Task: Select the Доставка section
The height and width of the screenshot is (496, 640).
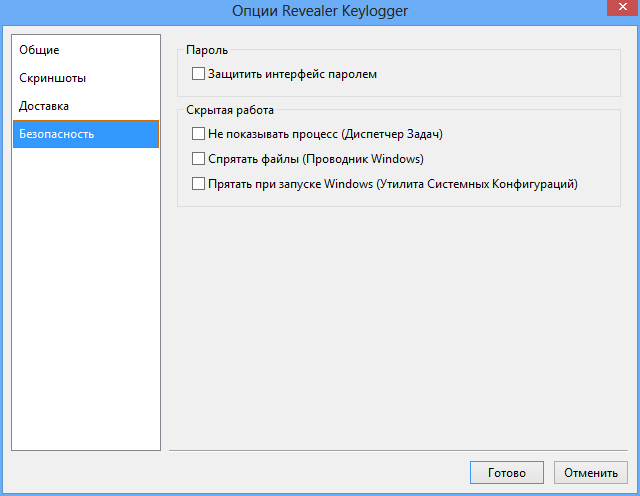Action: (86, 106)
